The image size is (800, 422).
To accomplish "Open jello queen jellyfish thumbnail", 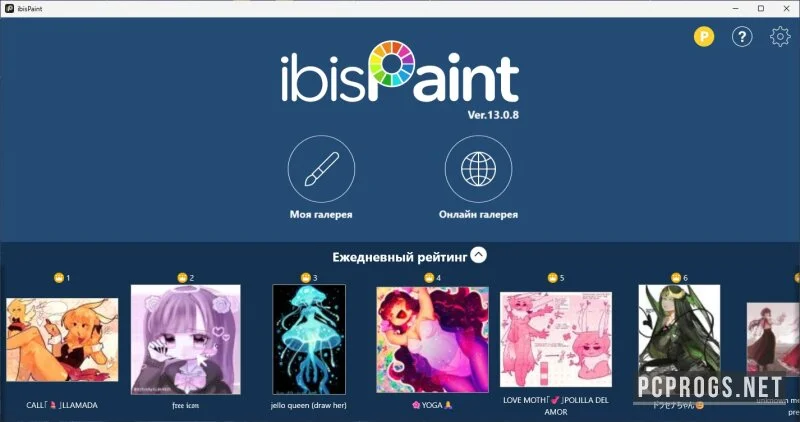I will point(309,339).
